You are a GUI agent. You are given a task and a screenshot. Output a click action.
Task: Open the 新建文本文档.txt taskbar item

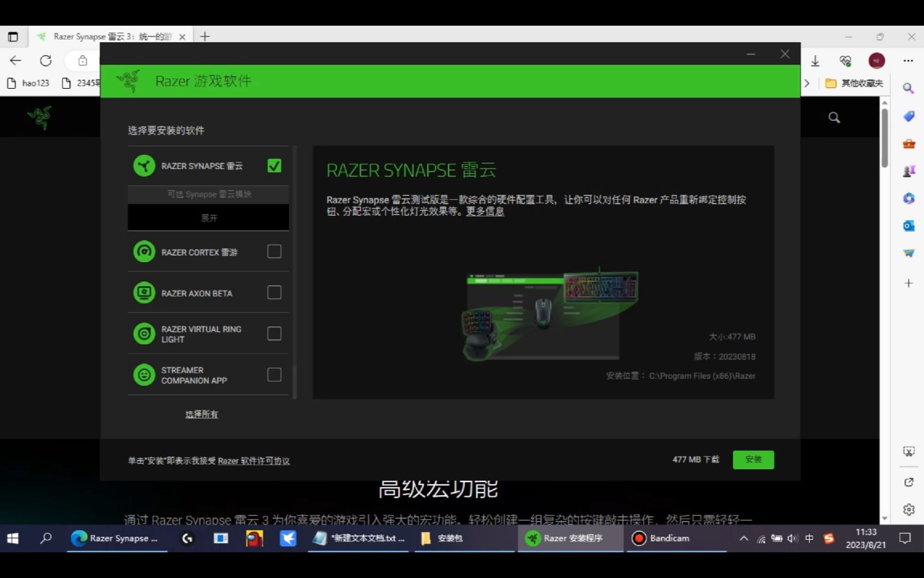359,538
